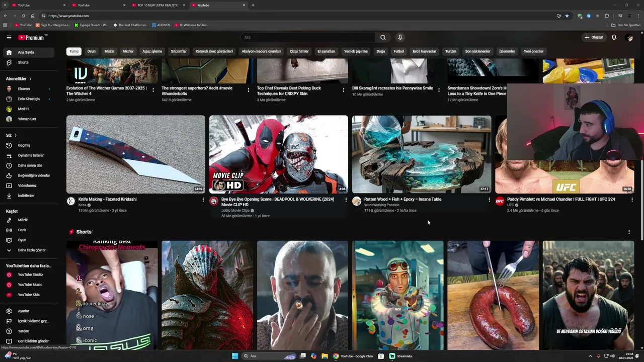This screenshot has height=362, width=644.
Task: Click the search magnifier button
Action: (x=383, y=37)
